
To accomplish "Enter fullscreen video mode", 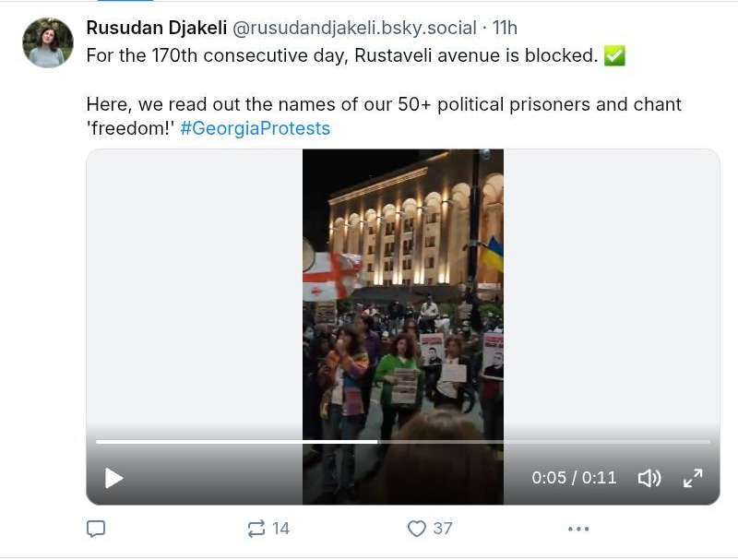I will pos(692,478).
